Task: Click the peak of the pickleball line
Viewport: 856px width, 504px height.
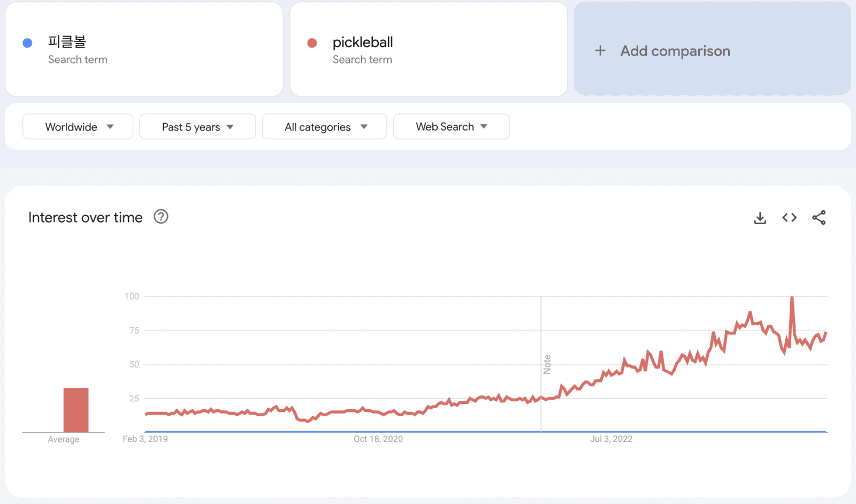Action: (792, 297)
